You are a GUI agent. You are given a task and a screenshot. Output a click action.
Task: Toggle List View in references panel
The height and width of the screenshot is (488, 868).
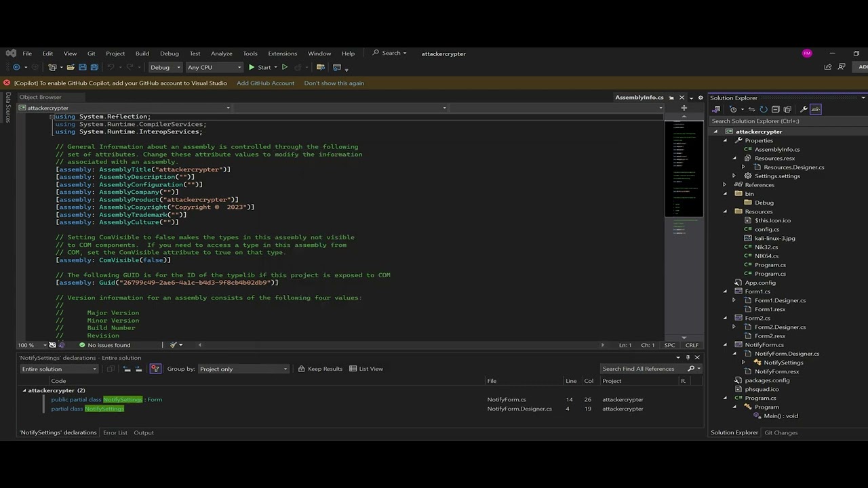pos(366,369)
